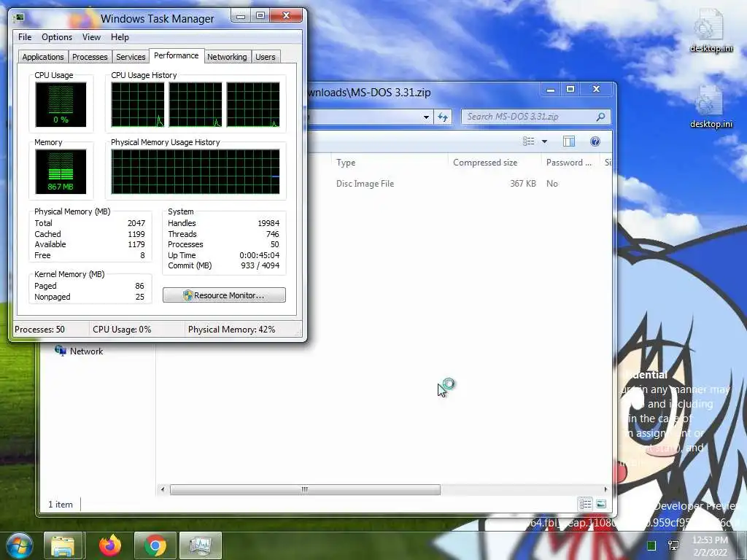The image size is (747, 560).
Task: Open Windows Explorer from the taskbar
Action: click(63, 545)
